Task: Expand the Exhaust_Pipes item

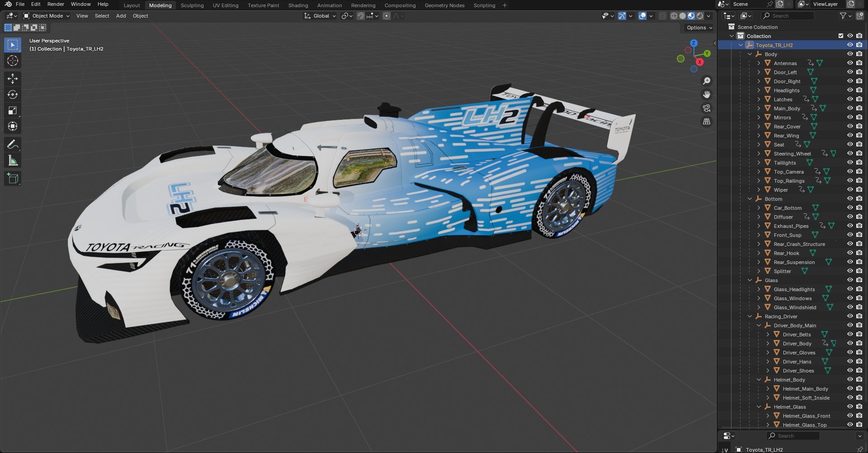Action: click(759, 226)
